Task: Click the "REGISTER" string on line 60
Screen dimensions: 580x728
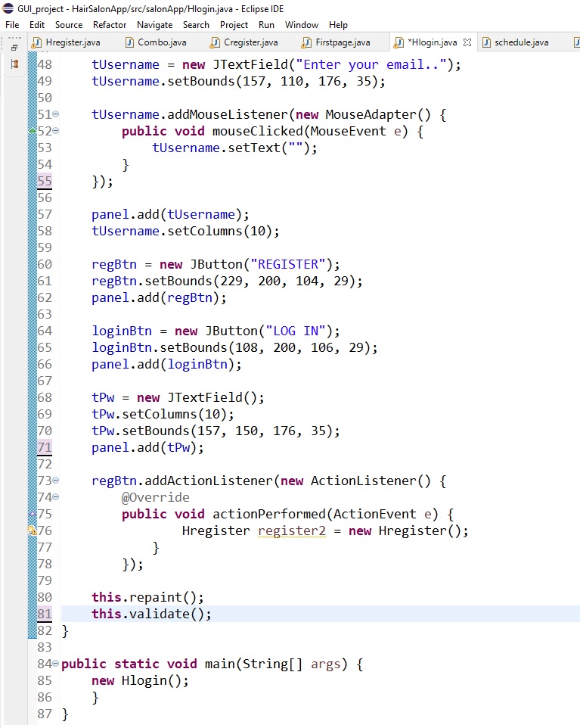Action: pos(288,264)
